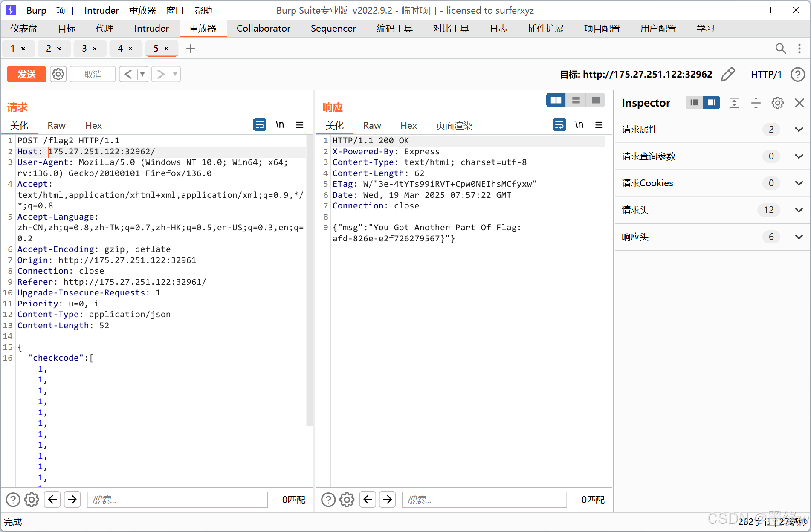Open the 代理 proxy tab
Image resolution: width=811 pixels, height=532 pixels.
tap(105, 28)
